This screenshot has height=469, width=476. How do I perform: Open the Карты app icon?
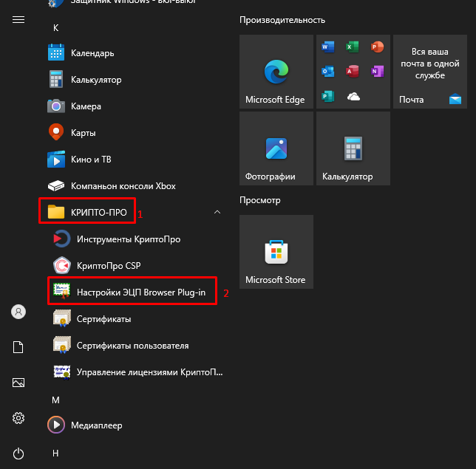point(56,132)
